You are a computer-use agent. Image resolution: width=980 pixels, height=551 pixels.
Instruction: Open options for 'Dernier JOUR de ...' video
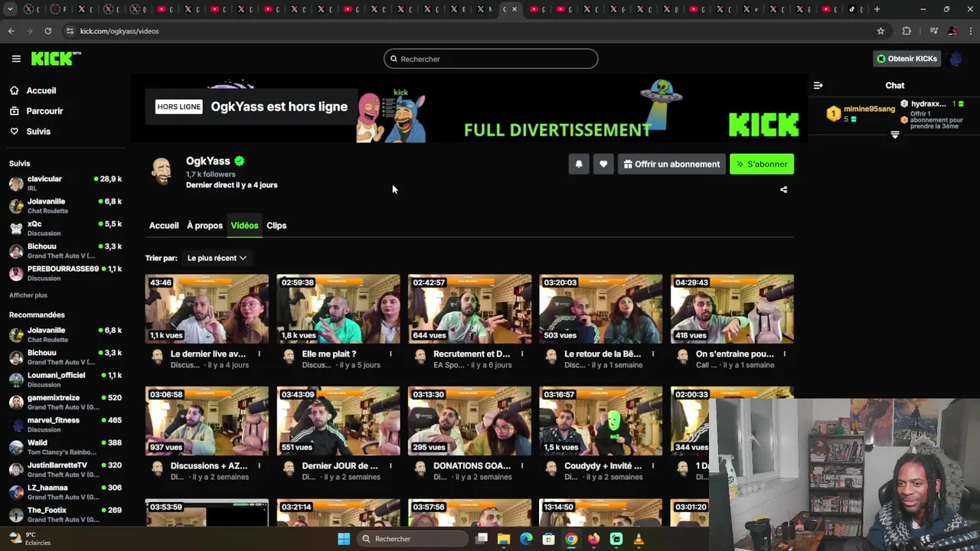(390, 466)
